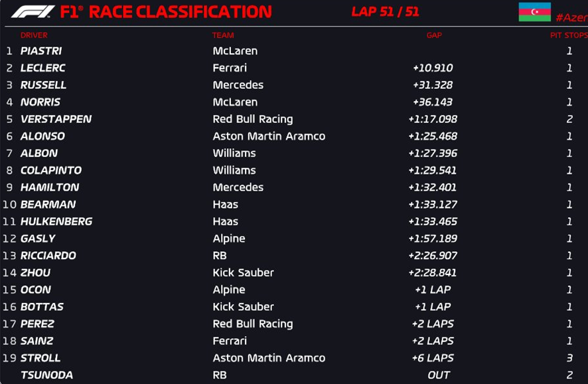Select the PIT STOPS column header
Image resolution: width=588 pixels, height=384 pixels.
569,35
